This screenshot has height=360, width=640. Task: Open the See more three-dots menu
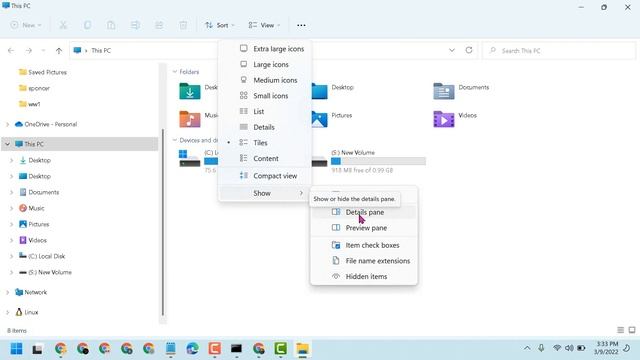(x=301, y=25)
